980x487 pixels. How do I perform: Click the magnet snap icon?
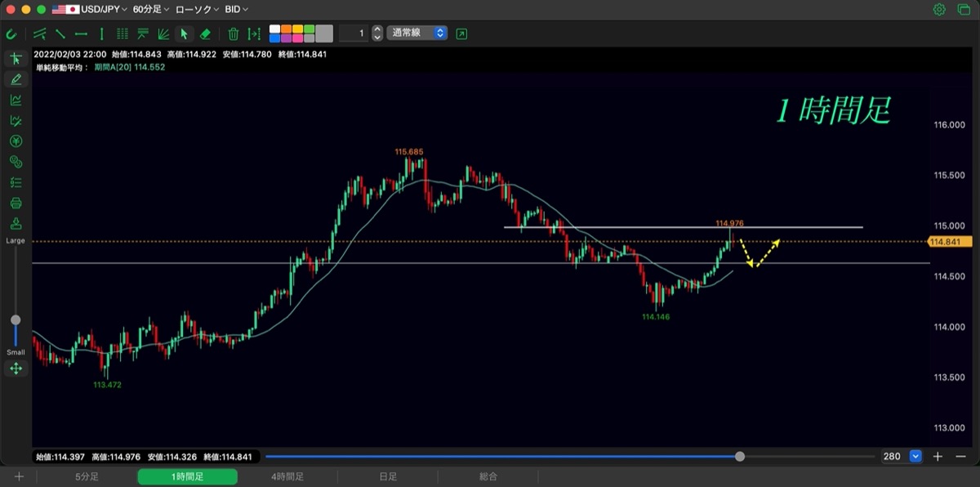11,34
